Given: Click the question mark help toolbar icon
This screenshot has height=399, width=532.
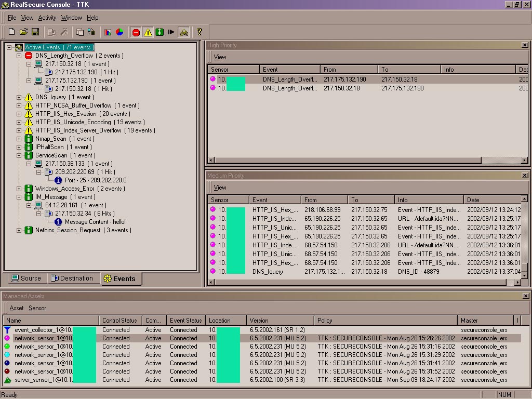Looking at the screenshot, I should coord(199,32).
